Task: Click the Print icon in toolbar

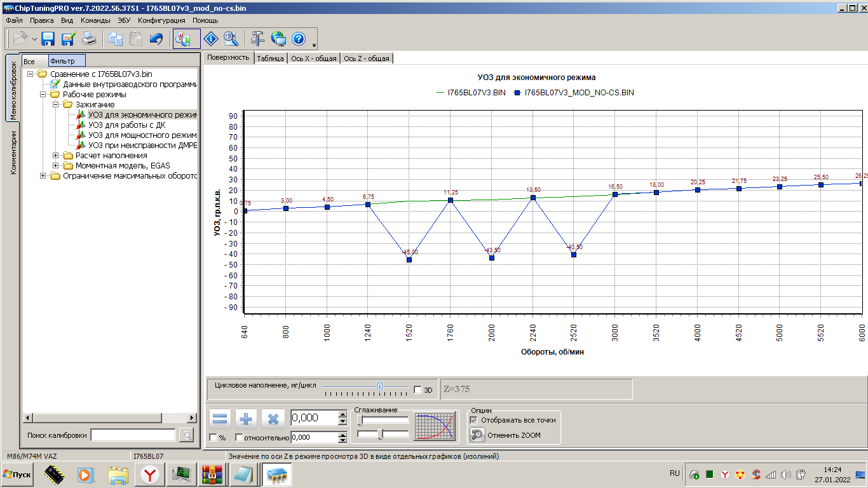Action: [x=89, y=39]
